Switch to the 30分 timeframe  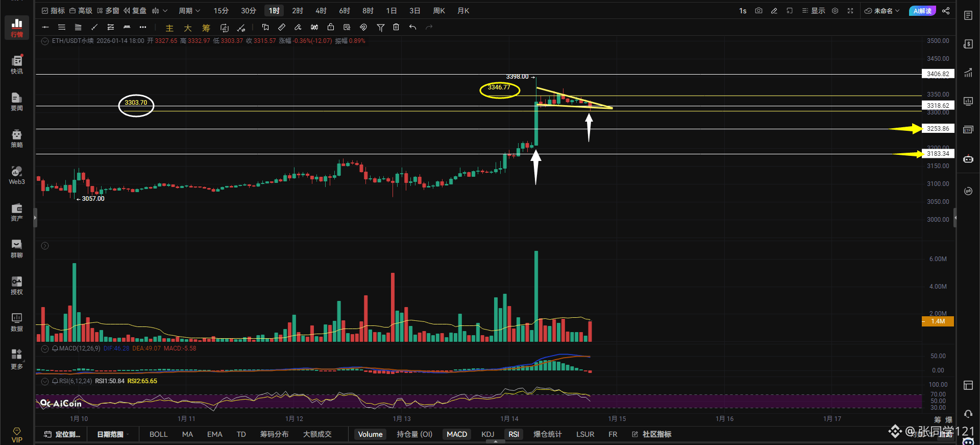[249, 11]
